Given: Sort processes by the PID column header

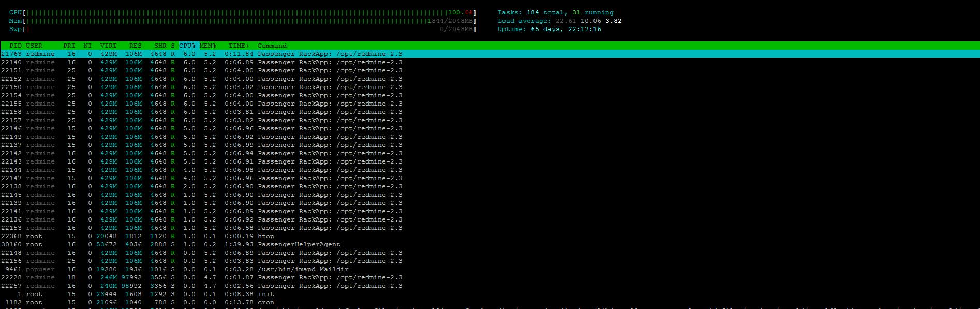Looking at the screenshot, I should (x=16, y=46).
